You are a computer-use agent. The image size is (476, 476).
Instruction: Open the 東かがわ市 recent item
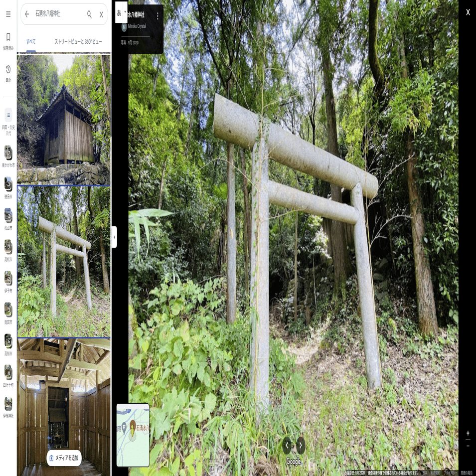(8, 157)
